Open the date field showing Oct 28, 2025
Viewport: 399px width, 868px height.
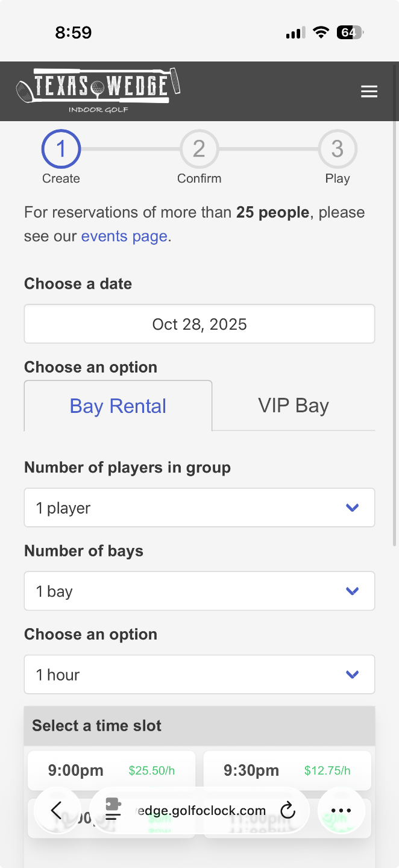(x=199, y=324)
